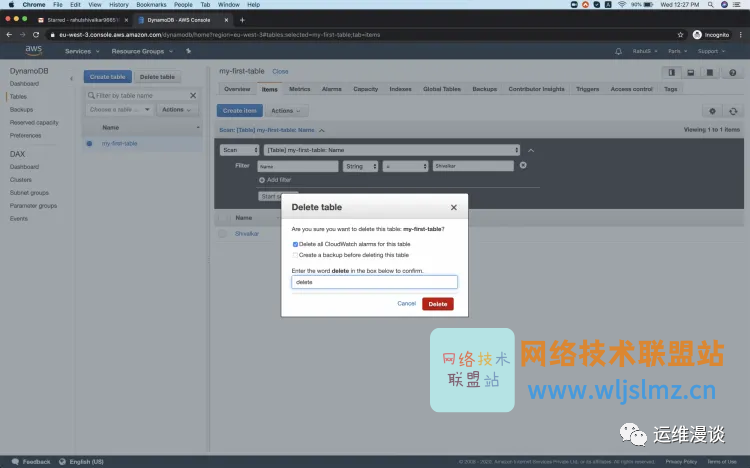Screen dimensions: 750x468
Task: Switch to side-by-side panel layout
Action: point(672,73)
